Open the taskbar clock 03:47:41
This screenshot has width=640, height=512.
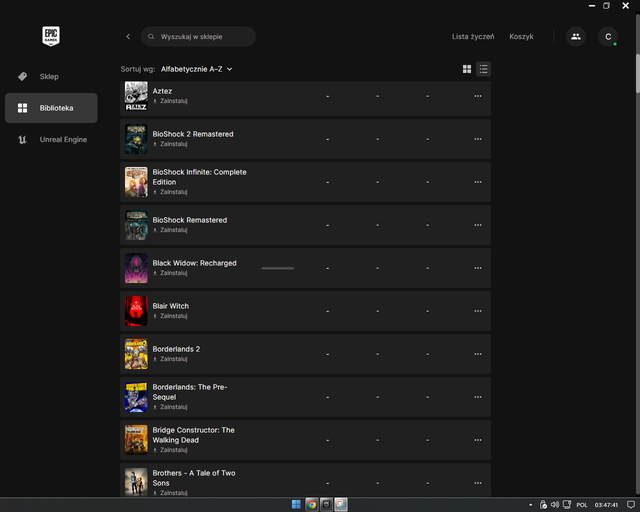point(606,505)
